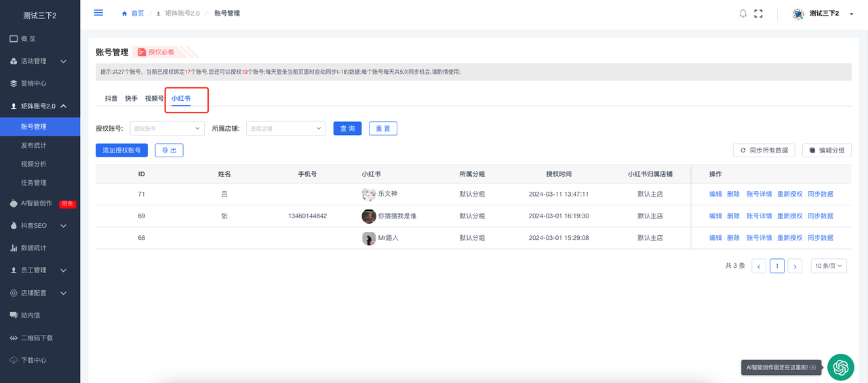Change the 10 条/页 page size dropdown

coord(829,266)
